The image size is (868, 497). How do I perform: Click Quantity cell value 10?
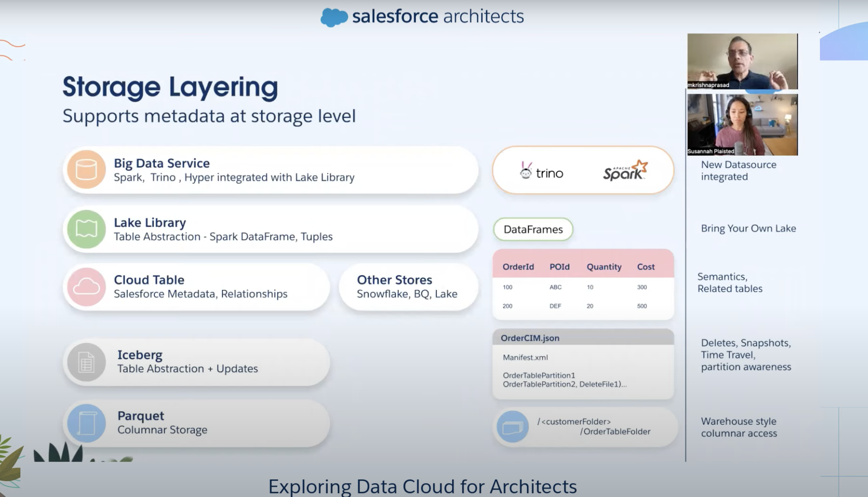tap(590, 287)
